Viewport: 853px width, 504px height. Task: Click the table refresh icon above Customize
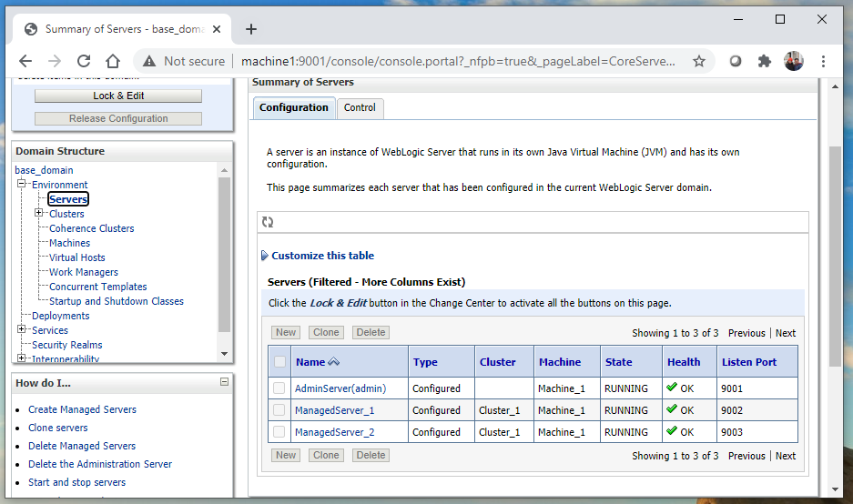click(268, 222)
